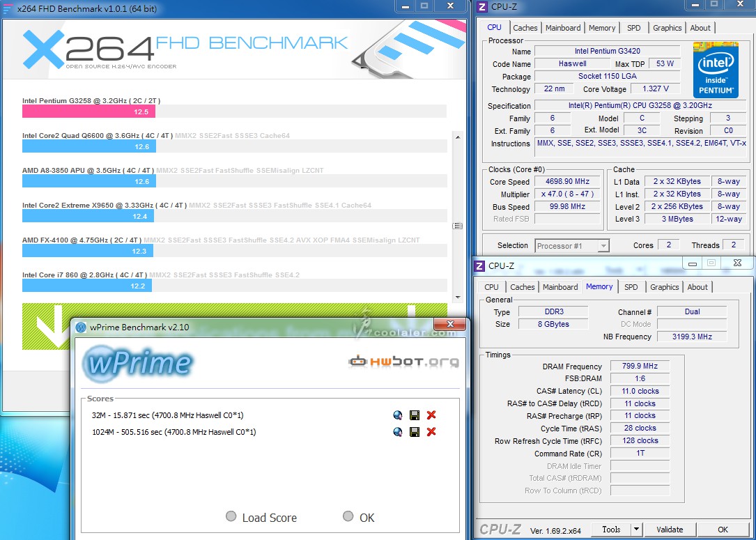Click the NB Frequency 3199.3 MHz field

click(692, 337)
